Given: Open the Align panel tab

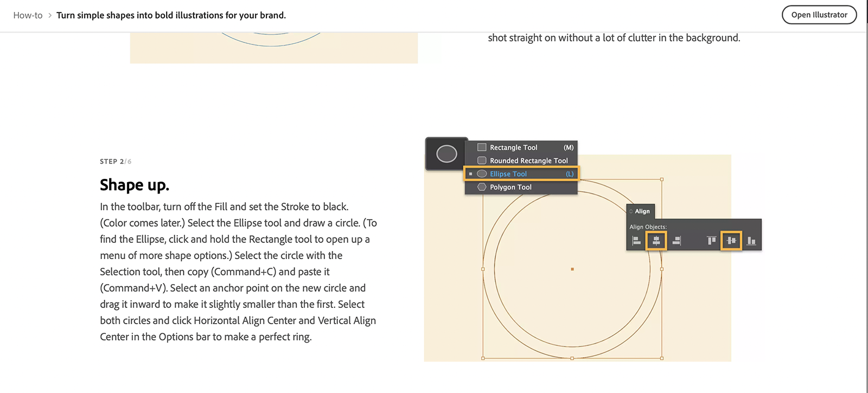Looking at the screenshot, I should pyautogui.click(x=642, y=211).
